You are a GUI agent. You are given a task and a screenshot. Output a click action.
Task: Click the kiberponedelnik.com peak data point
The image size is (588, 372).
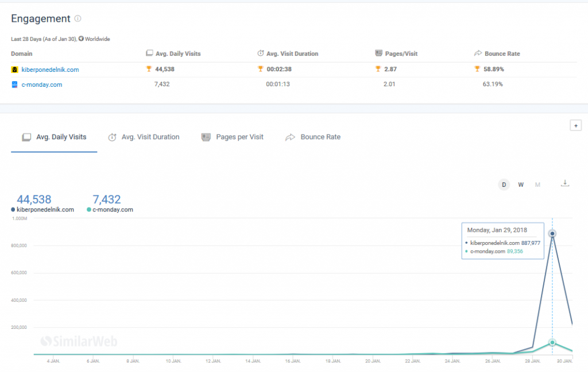click(x=552, y=233)
